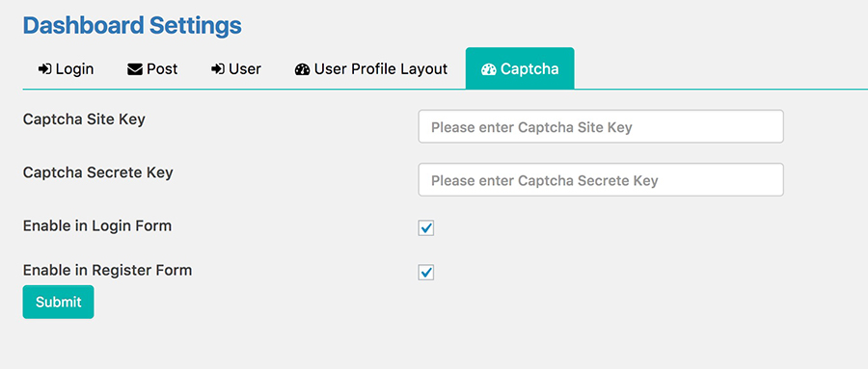Focus the Captcha Site Key input field
Screen dimensions: 868x369
point(601,126)
